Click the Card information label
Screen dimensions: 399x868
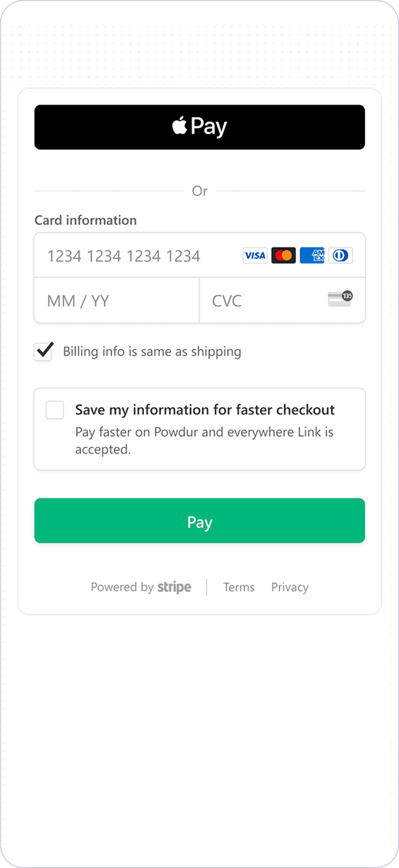coord(85,221)
